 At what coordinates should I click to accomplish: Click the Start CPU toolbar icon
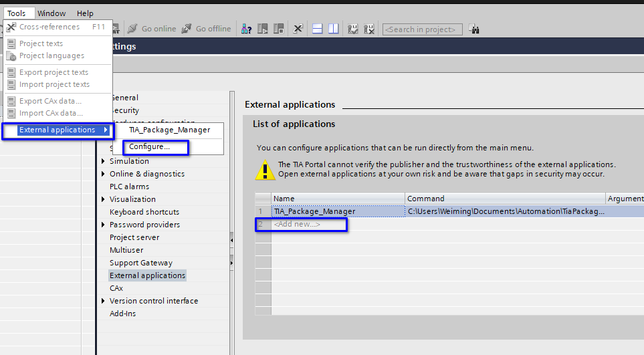(x=262, y=29)
